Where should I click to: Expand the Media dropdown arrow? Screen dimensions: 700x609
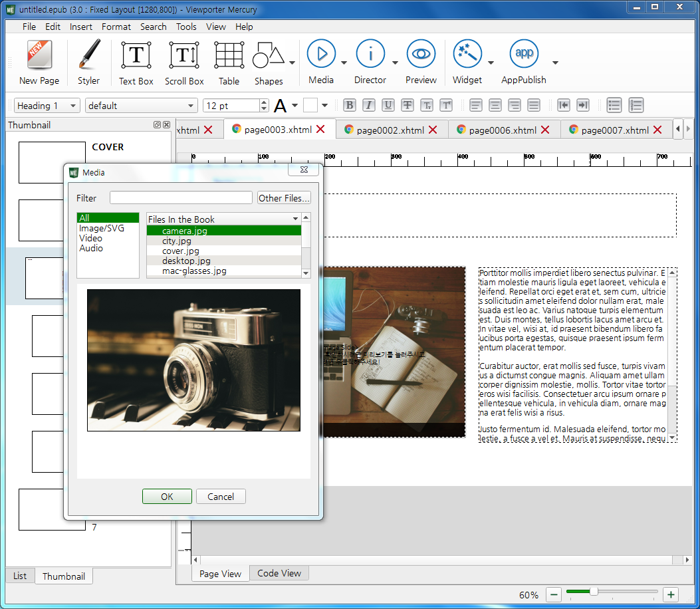(x=344, y=62)
